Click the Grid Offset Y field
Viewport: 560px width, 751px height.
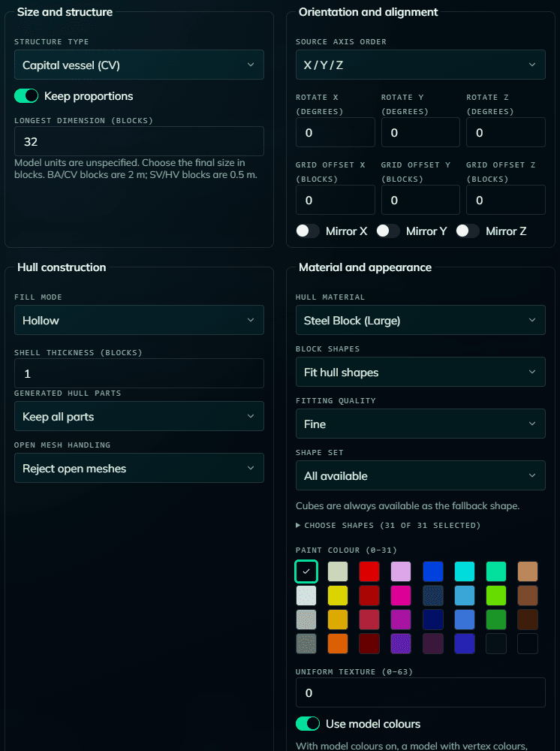tap(420, 200)
